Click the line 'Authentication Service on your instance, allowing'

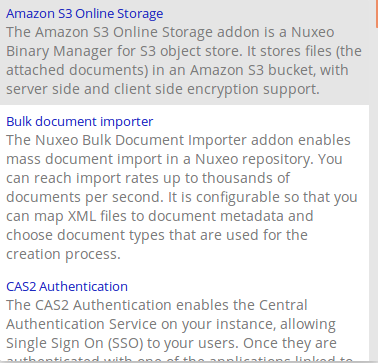click(x=171, y=324)
